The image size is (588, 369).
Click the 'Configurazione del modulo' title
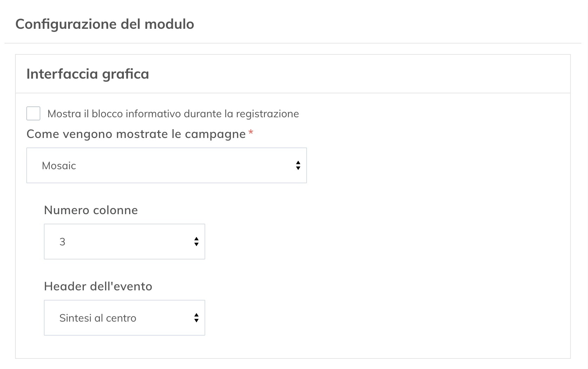point(105,24)
